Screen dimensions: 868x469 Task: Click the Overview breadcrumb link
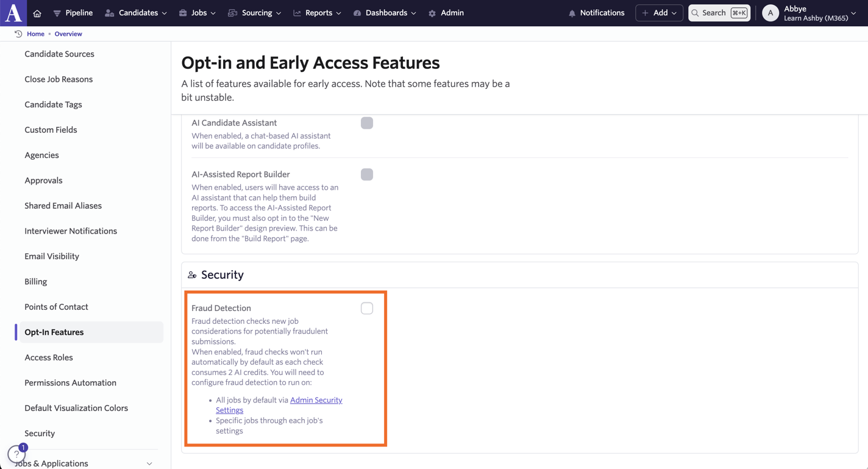click(x=68, y=34)
